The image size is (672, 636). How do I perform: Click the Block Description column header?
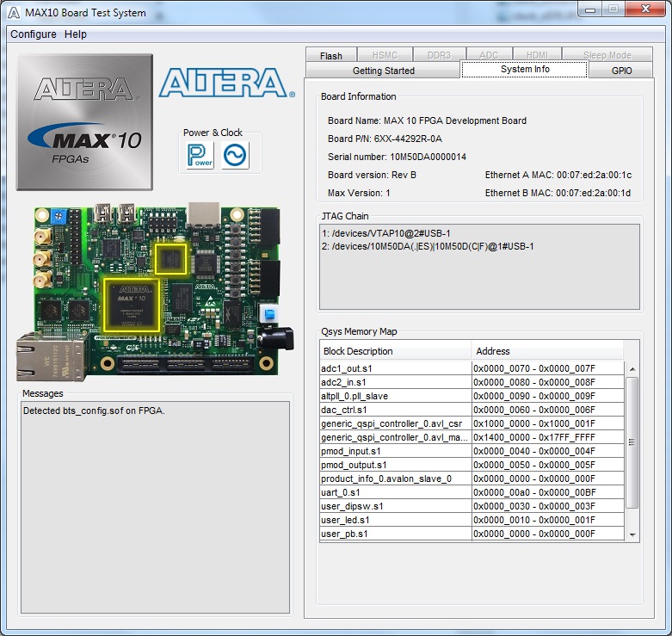coord(395,351)
